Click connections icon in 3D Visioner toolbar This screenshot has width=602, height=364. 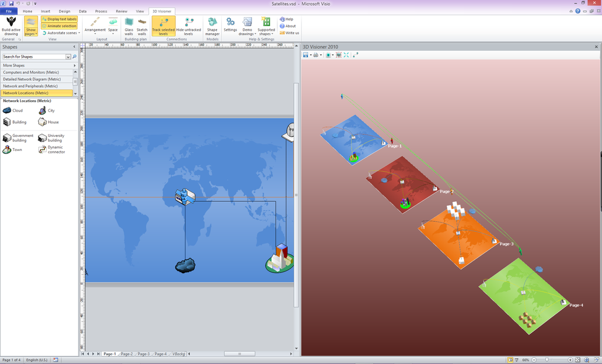355,55
